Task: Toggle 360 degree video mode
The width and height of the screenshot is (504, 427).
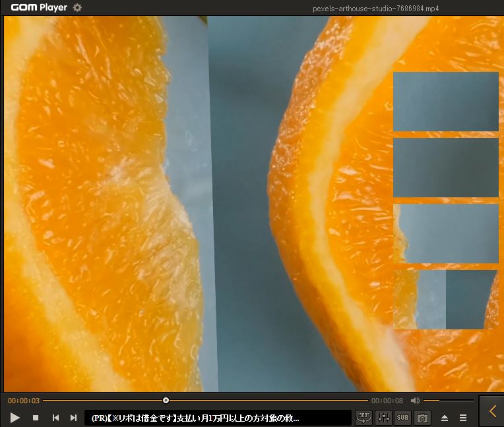Action: point(364,418)
